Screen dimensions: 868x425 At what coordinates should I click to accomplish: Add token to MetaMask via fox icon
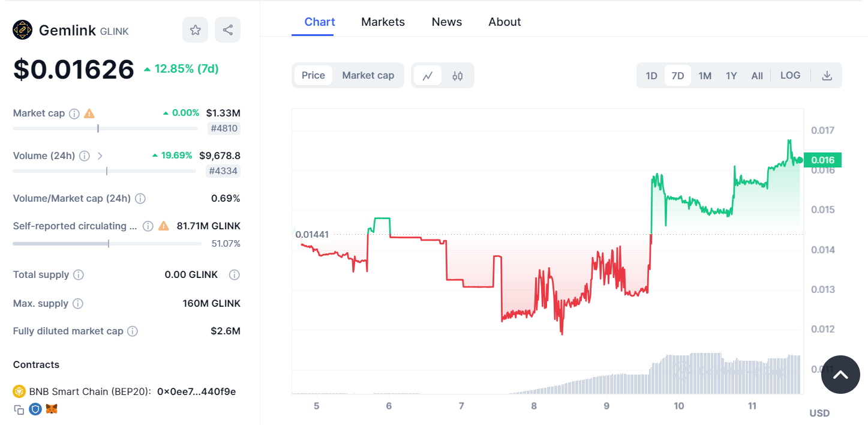point(52,409)
